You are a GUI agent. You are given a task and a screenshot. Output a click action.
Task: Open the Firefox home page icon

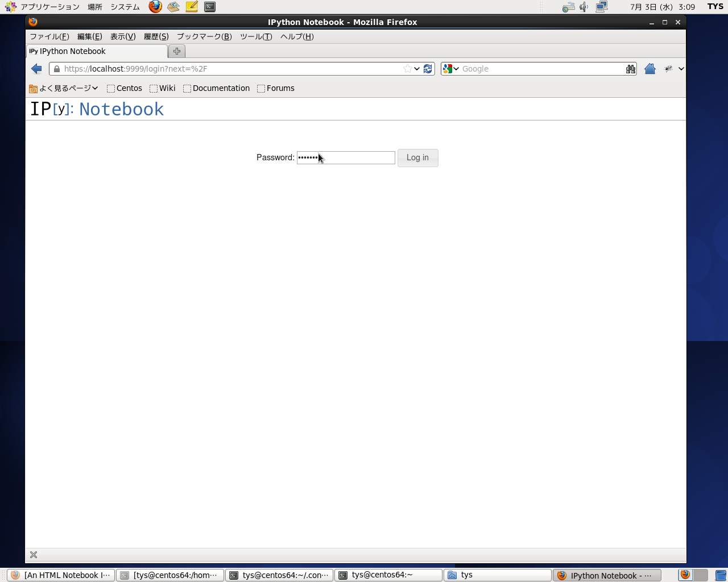tap(650, 69)
